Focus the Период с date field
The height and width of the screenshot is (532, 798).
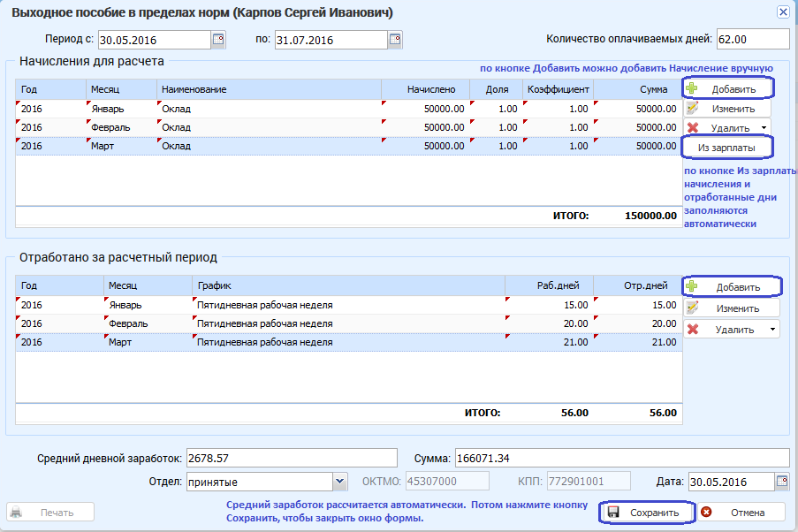(154, 40)
